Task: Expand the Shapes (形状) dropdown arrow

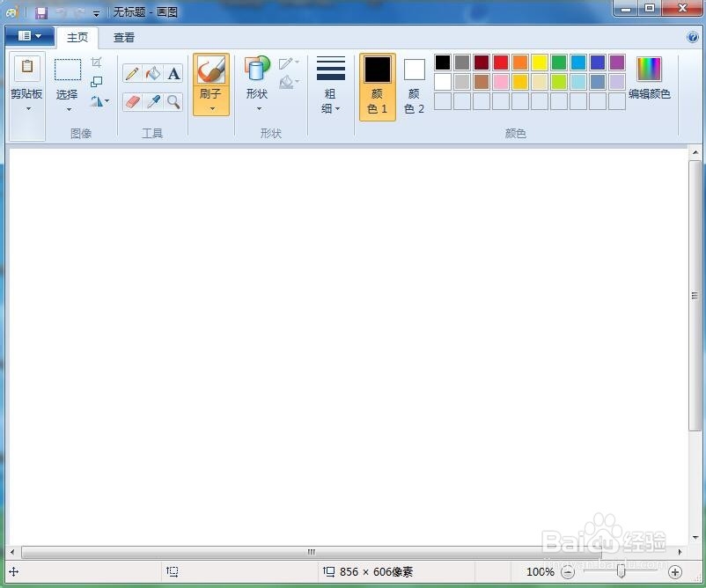Action: coord(259,108)
